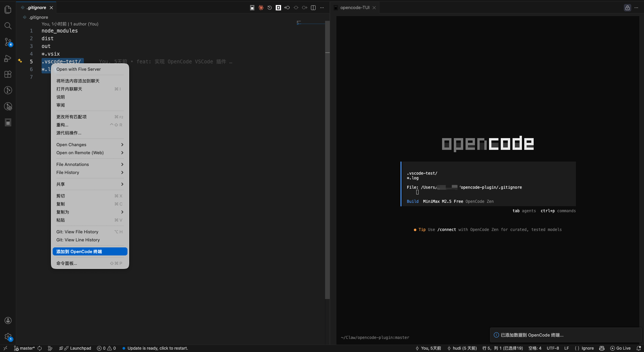Close the opencode-TUI tab
Screen dimensions: 644x352
coord(374,8)
